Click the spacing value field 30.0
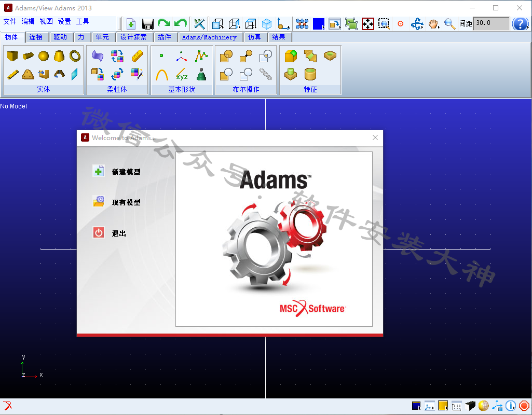The width and height of the screenshot is (532, 415). (x=491, y=23)
